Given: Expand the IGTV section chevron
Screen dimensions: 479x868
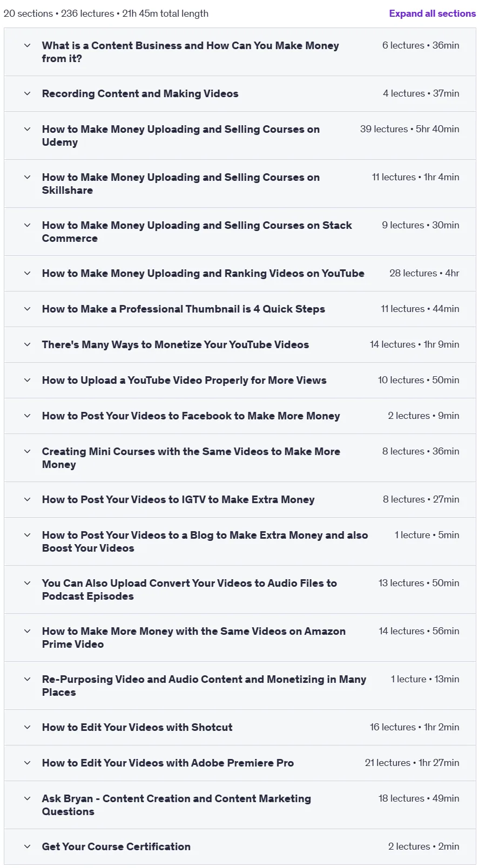Looking at the screenshot, I should 28,499.
